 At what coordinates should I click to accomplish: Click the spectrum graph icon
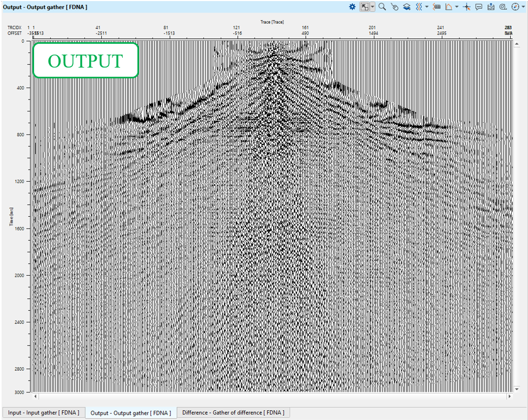tap(449, 7)
